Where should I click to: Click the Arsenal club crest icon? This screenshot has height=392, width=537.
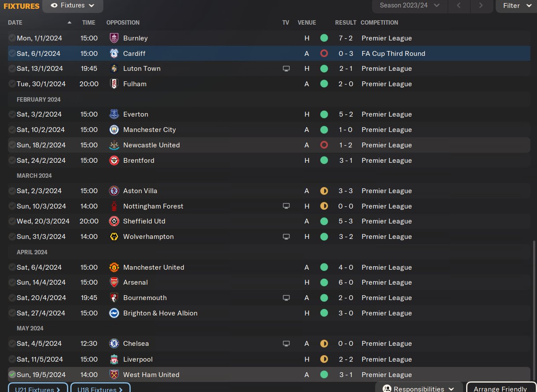point(114,282)
